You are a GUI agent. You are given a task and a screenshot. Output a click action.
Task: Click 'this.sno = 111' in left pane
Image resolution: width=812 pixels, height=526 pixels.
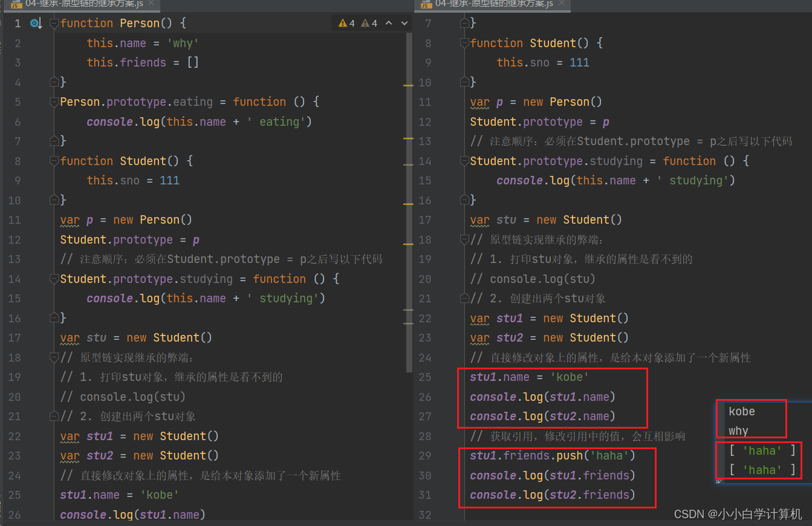point(133,180)
